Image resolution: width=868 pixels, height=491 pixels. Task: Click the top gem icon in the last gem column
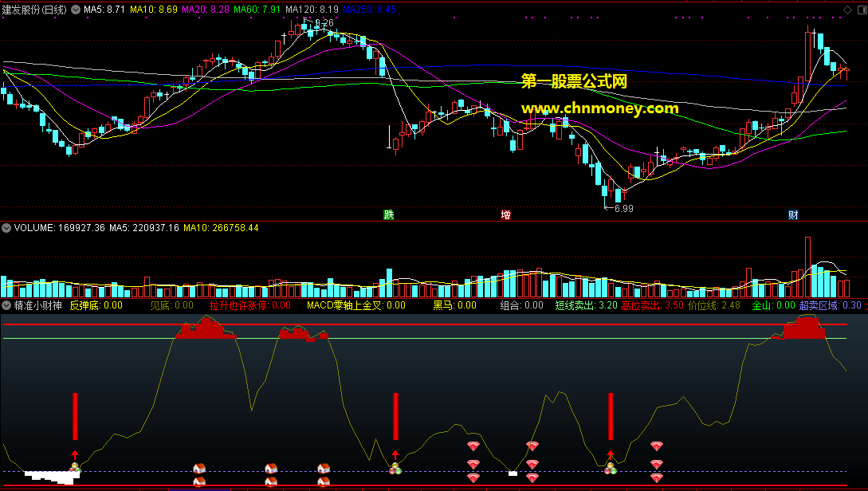[657, 446]
